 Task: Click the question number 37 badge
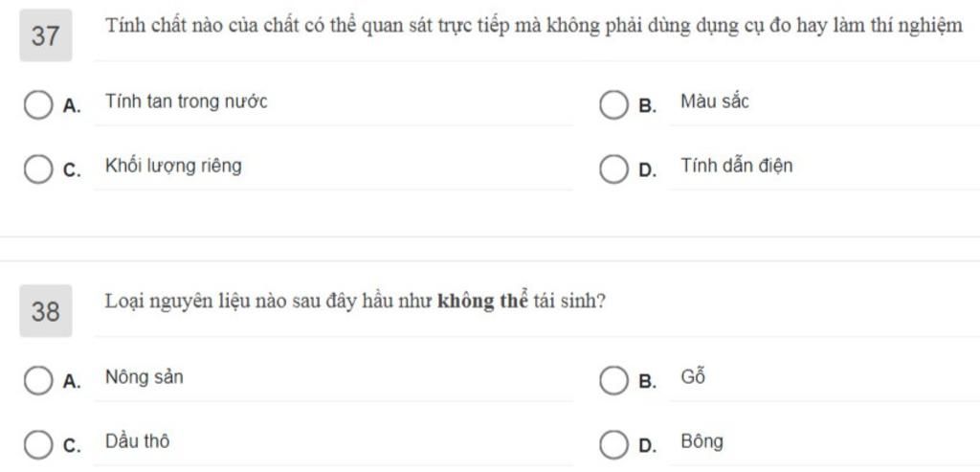46,35
